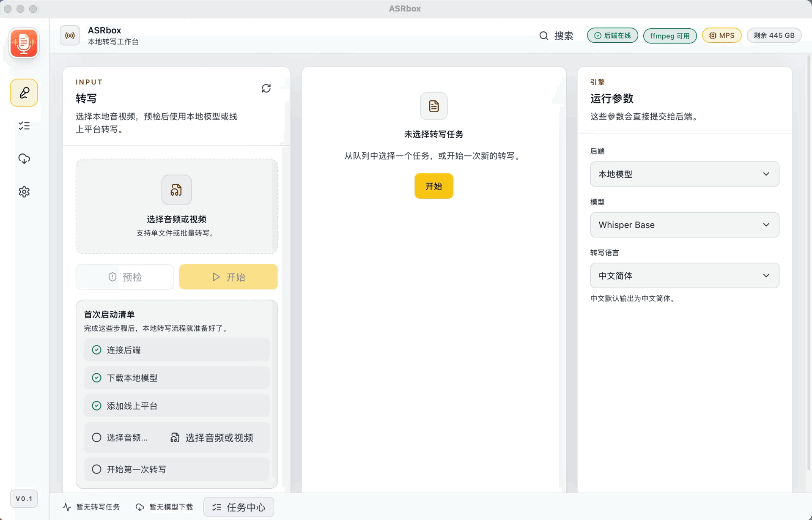Click the 下载本地模型 checklist row
The height and width of the screenshot is (520, 812).
coord(177,378)
